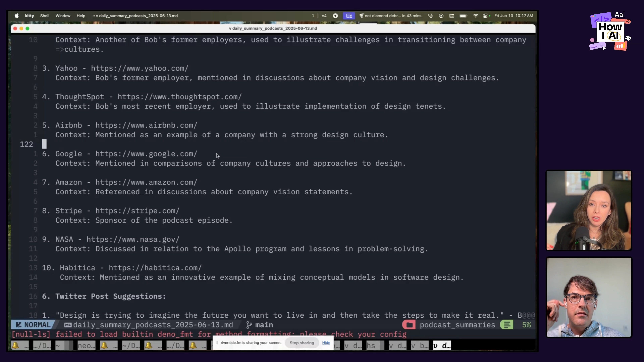Screen dimensions: 644x362
Task: Click '6. Twitter Post Suggestions:' heading
Action: pyautogui.click(x=104, y=296)
